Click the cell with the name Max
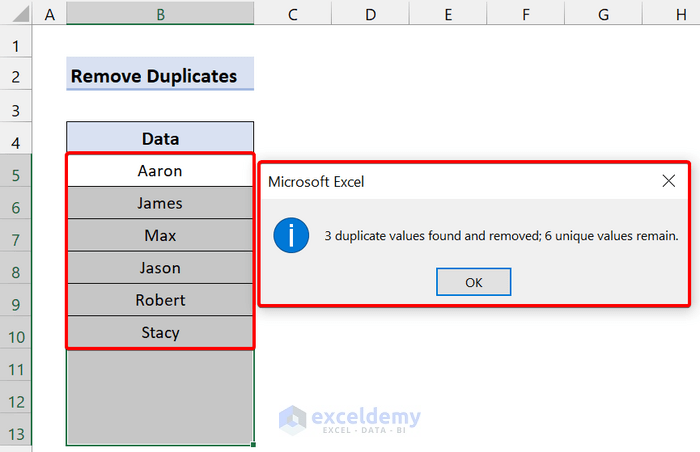Viewport: 700px width, 452px height. [x=160, y=236]
